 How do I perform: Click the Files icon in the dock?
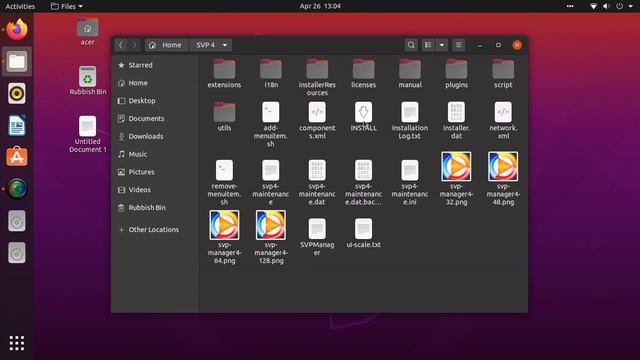[17, 62]
